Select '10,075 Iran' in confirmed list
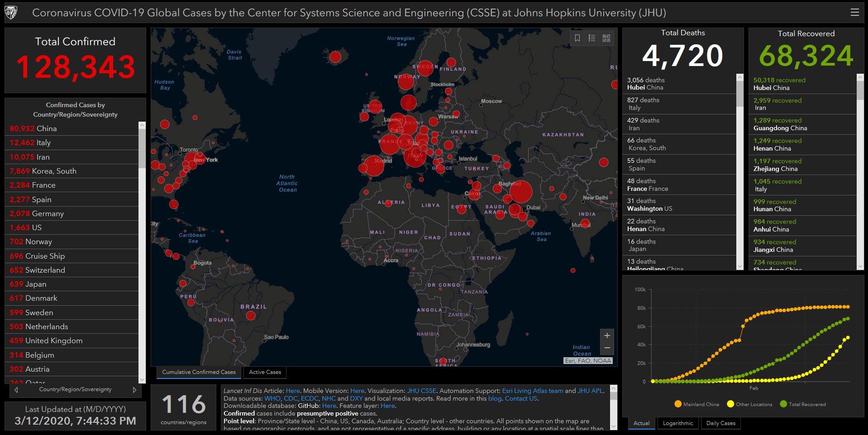The height and width of the screenshot is (435, 868). tap(72, 157)
